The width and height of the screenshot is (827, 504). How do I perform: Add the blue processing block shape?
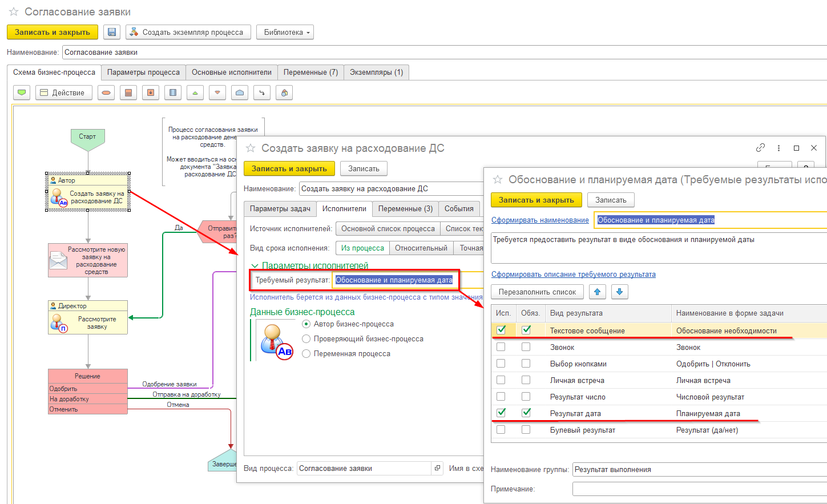(173, 92)
